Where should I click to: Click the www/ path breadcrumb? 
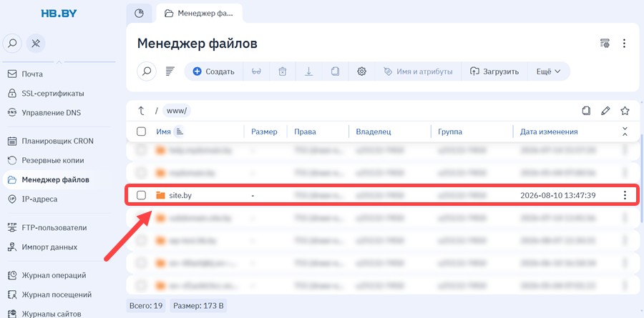[x=177, y=111]
